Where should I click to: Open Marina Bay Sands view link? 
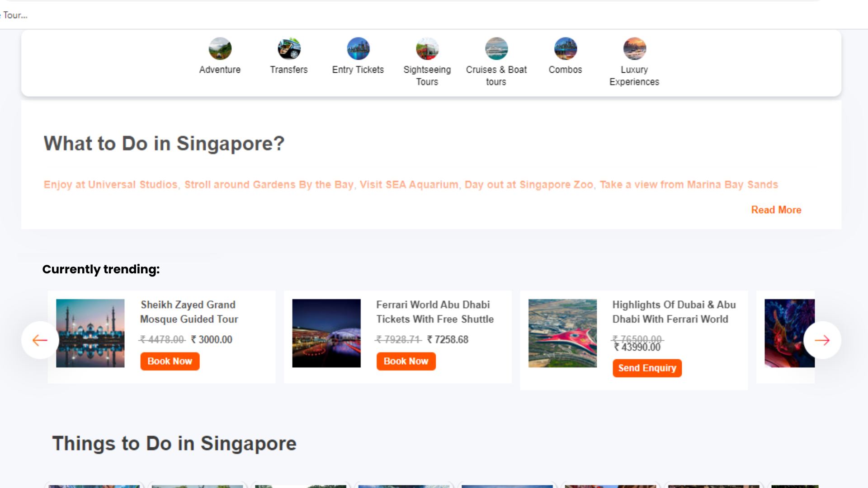click(x=689, y=185)
